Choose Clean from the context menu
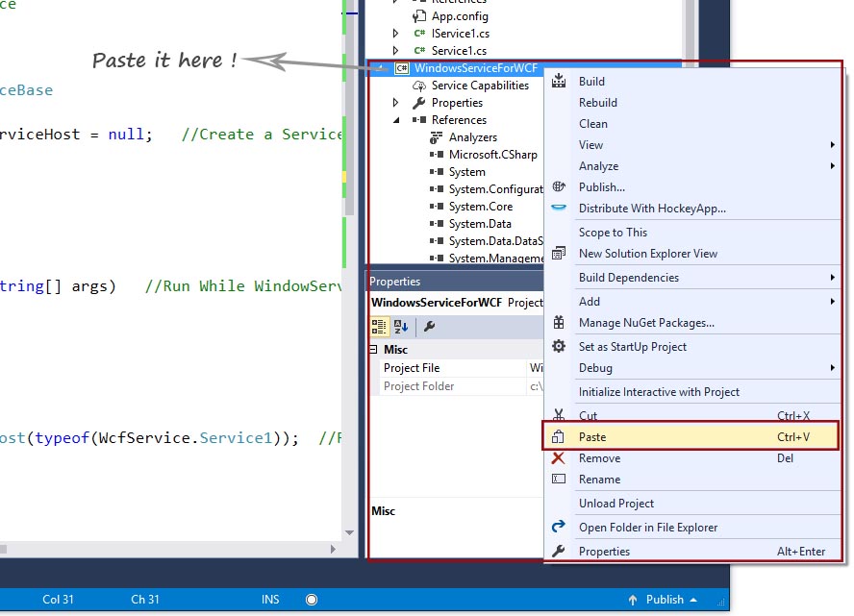The height and width of the screenshot is (616, 854). [593, 124]
